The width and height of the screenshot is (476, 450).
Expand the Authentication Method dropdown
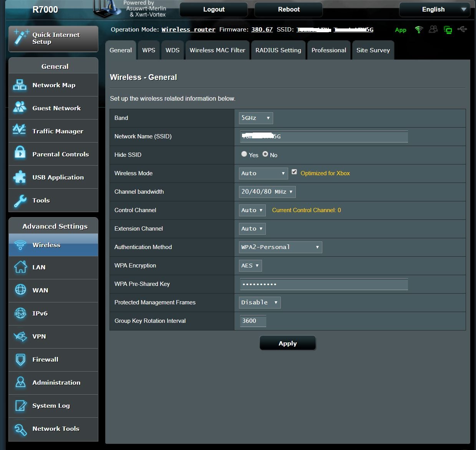click(280, 247)
